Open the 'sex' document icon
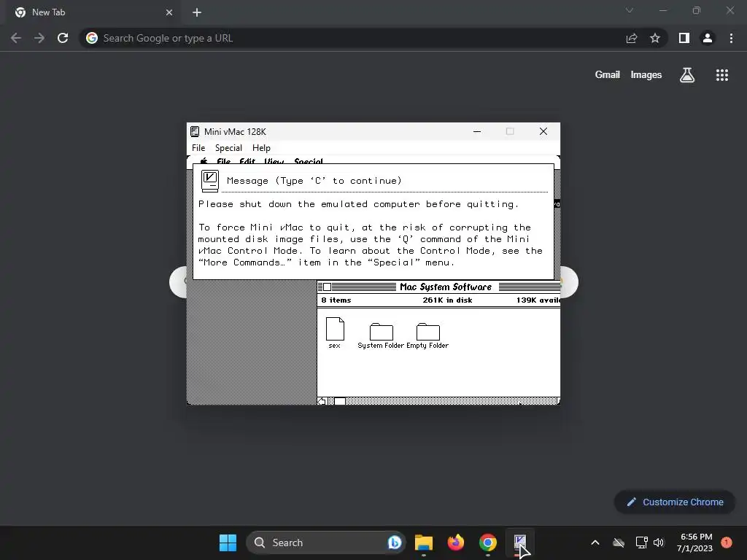 (x=335, y=329)
